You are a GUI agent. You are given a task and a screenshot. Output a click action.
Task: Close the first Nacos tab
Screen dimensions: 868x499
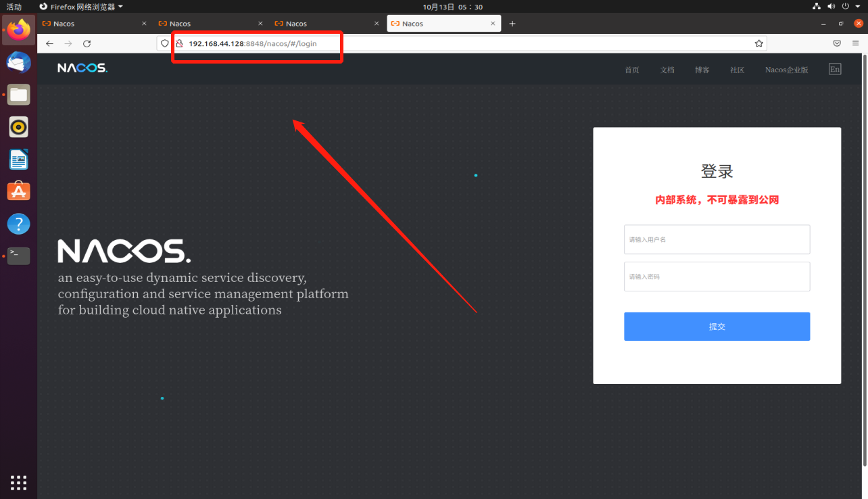pyautogui.click(x=144, y=24)
